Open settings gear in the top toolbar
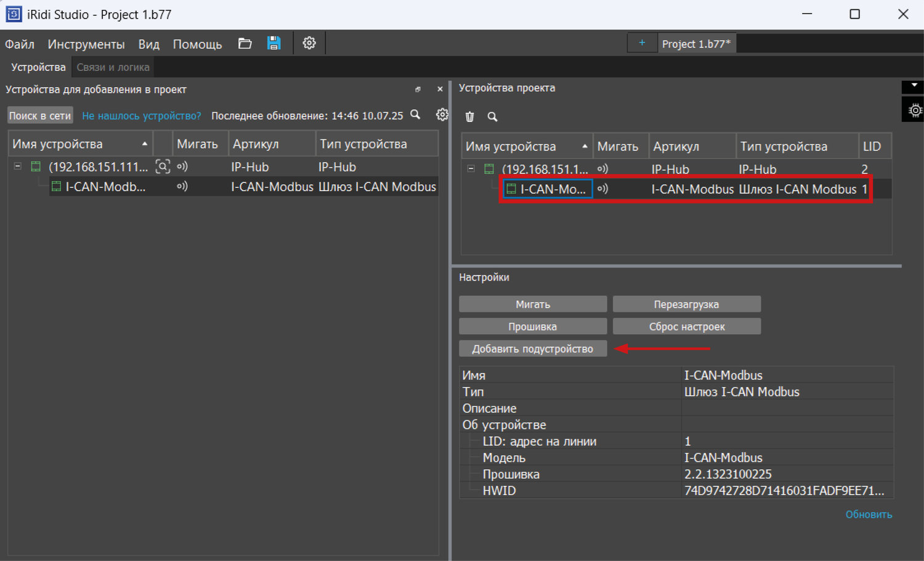Screen dimensions: 924x561 [x=309, y=43]
